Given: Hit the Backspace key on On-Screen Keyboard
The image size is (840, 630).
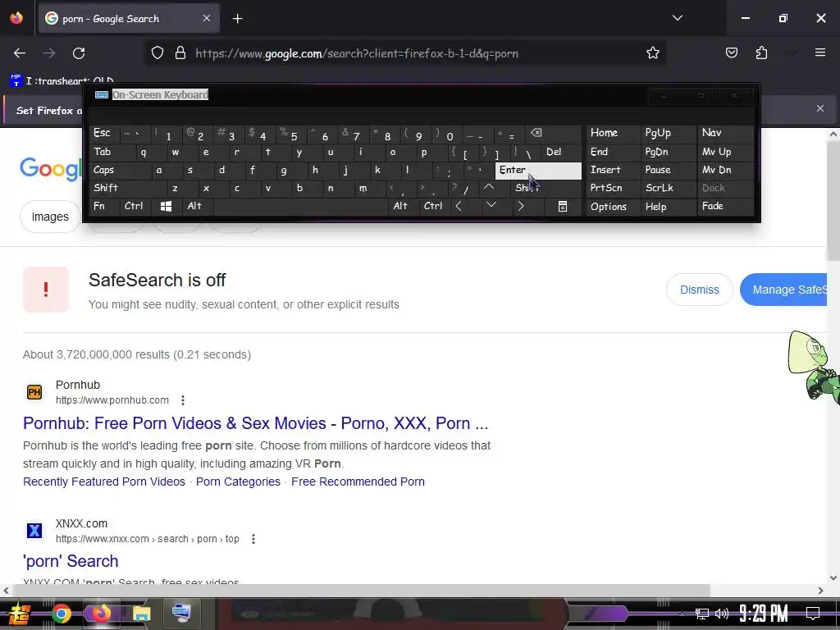Looking at the screenshot, I should pyautogui.click(x=552, y=134).
